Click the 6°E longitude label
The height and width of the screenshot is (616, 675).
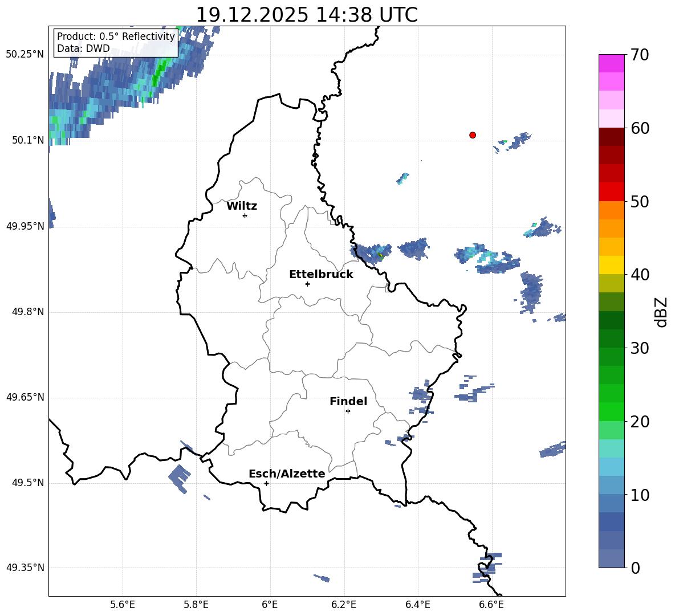tap(270, 605)
